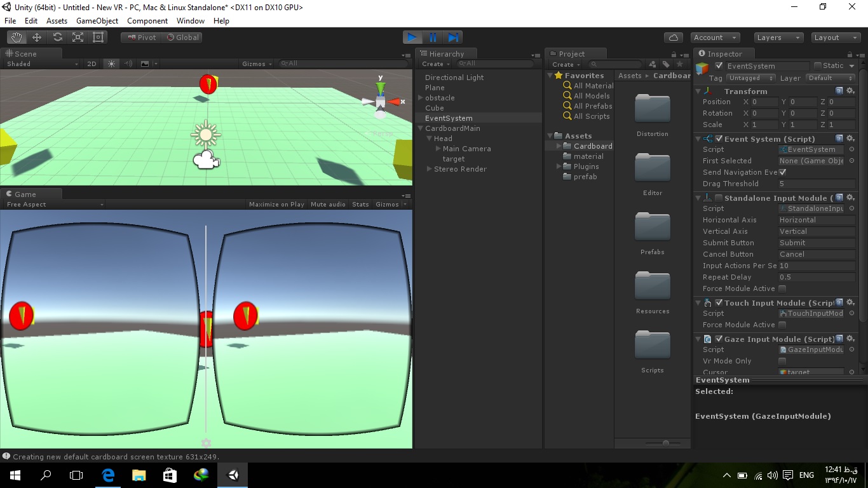Open Windows Store from taskbar
The width and height of the screenshot is (868, 488).
pos(170,475)
